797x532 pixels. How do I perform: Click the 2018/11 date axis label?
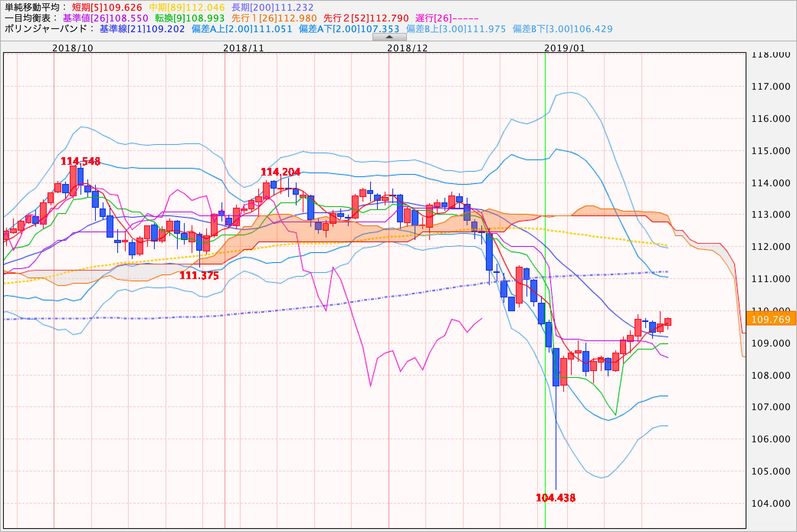pyautogui.click(x=244, y=48)
